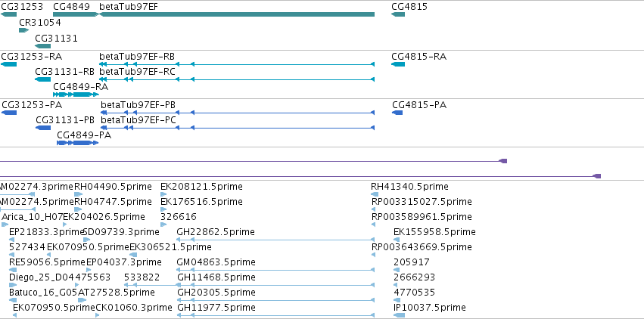Open the betaTub97EF-RB transcript
The image size is (644, 319).
pos(237,64)
